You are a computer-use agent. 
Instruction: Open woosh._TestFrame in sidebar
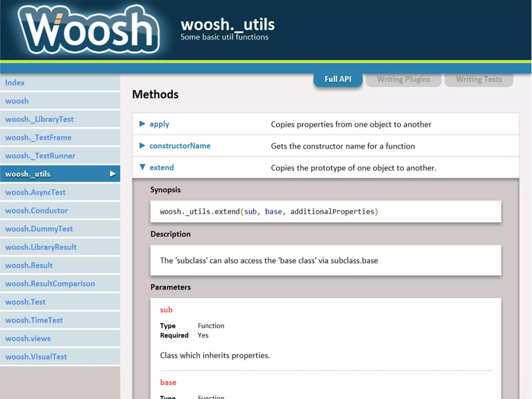tap(60, 137)
